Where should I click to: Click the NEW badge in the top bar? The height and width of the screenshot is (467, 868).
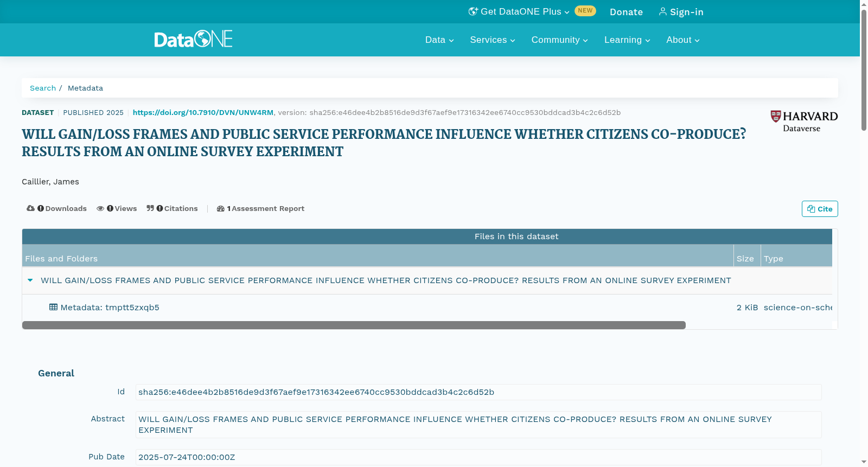coord(585,11)
